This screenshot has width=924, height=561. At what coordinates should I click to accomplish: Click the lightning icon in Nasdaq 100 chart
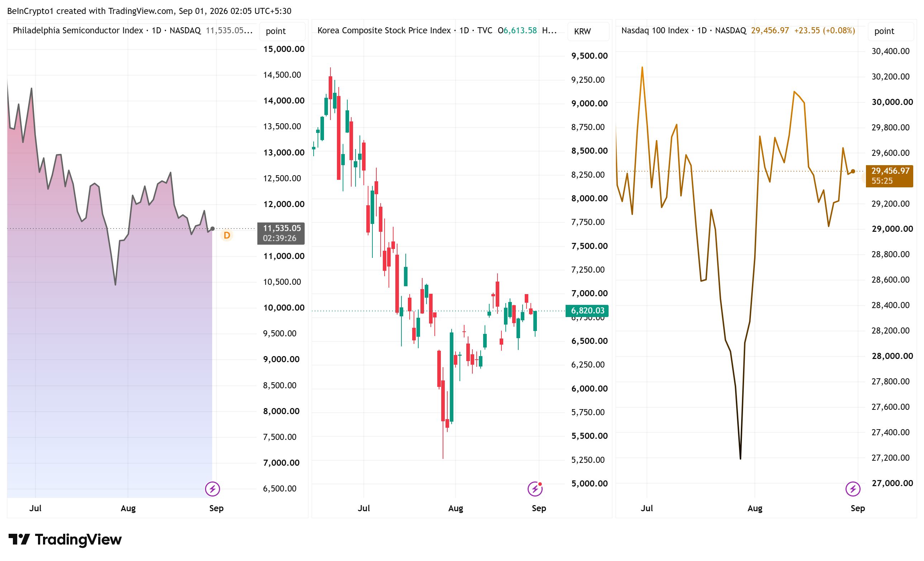pos(853,489)
